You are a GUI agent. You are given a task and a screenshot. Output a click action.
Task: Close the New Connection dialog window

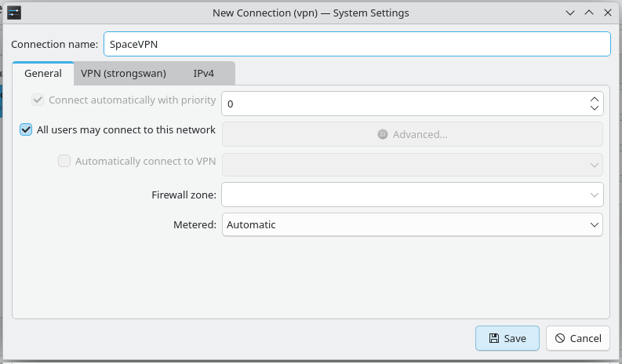[x=607, y=13]
